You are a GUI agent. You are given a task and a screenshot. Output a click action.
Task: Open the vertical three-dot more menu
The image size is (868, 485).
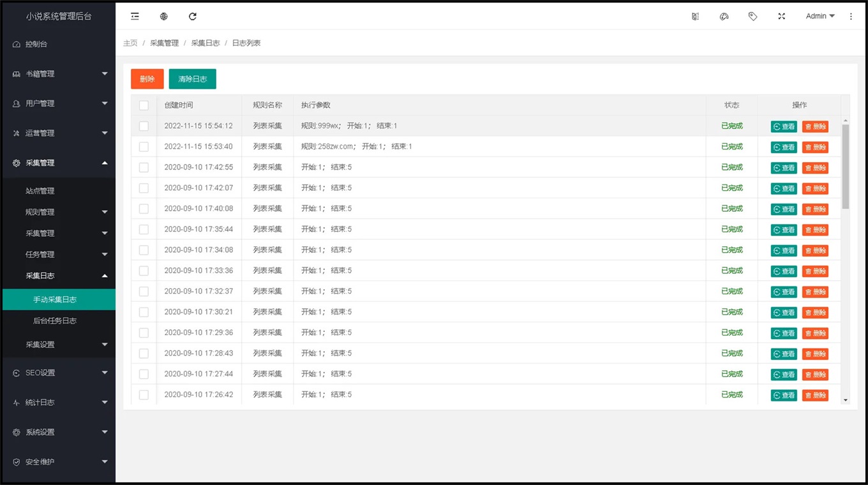pyautogui.click(x=851, y=17)
